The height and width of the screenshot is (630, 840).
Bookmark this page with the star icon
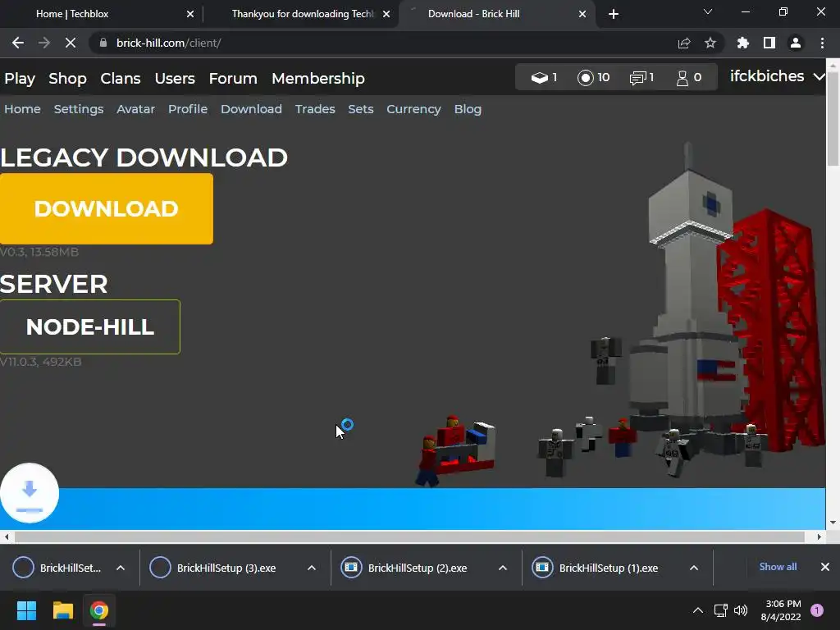(x=710, y=43)
